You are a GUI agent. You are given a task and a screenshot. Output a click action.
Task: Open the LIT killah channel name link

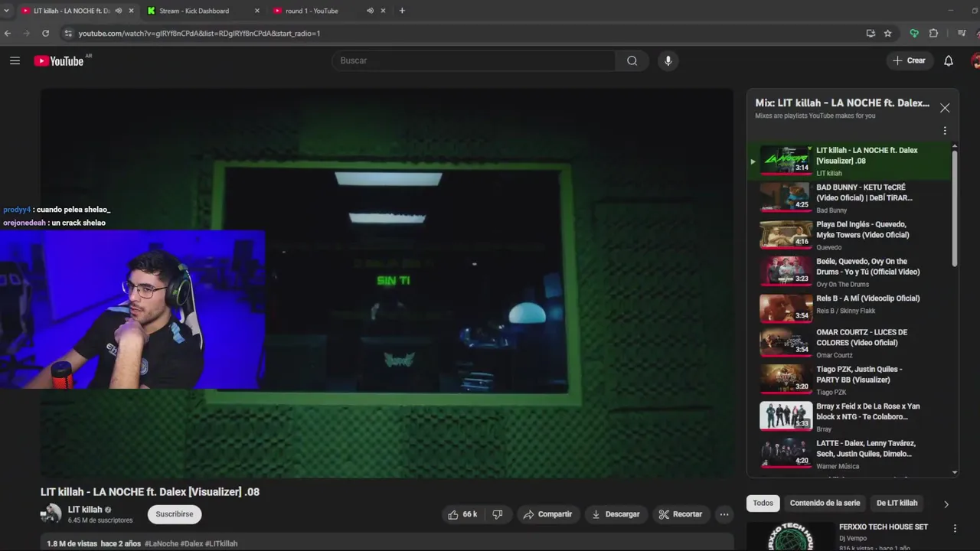[x=85, y=510]
